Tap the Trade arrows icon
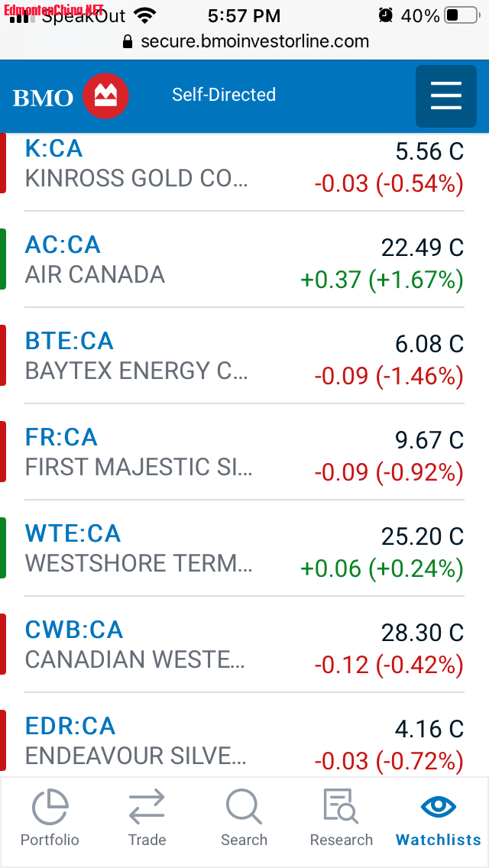Viewport: 489px width, 868px height. click(x=147, y=807)
